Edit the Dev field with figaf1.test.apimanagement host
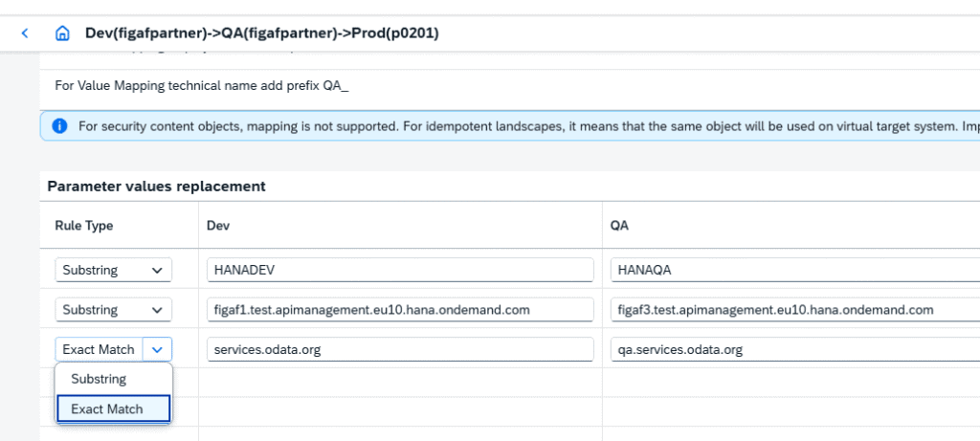The height and width of the screenshot is (441, 980). (400, 310)
